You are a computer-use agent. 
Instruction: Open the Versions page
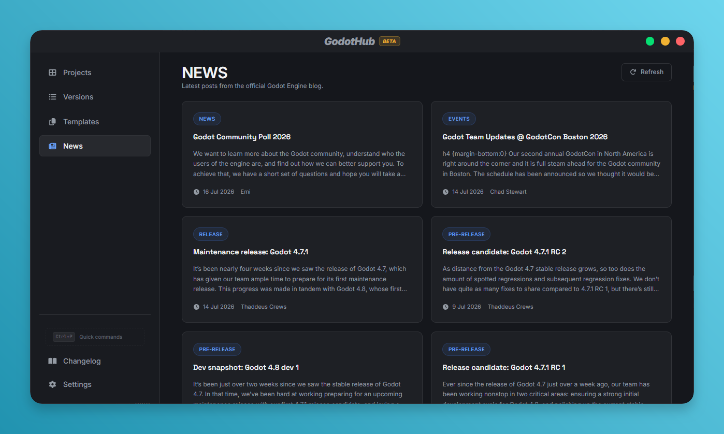tap(95, 97)
